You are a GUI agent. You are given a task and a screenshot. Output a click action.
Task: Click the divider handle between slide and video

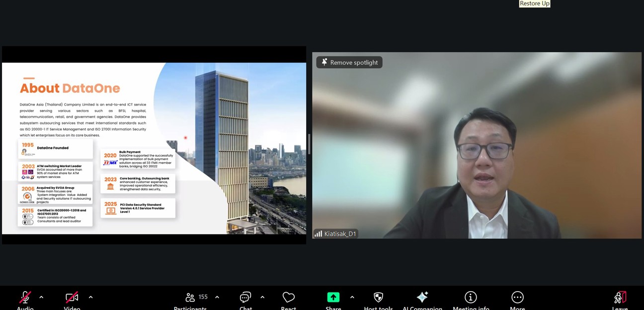click(309, 144)
